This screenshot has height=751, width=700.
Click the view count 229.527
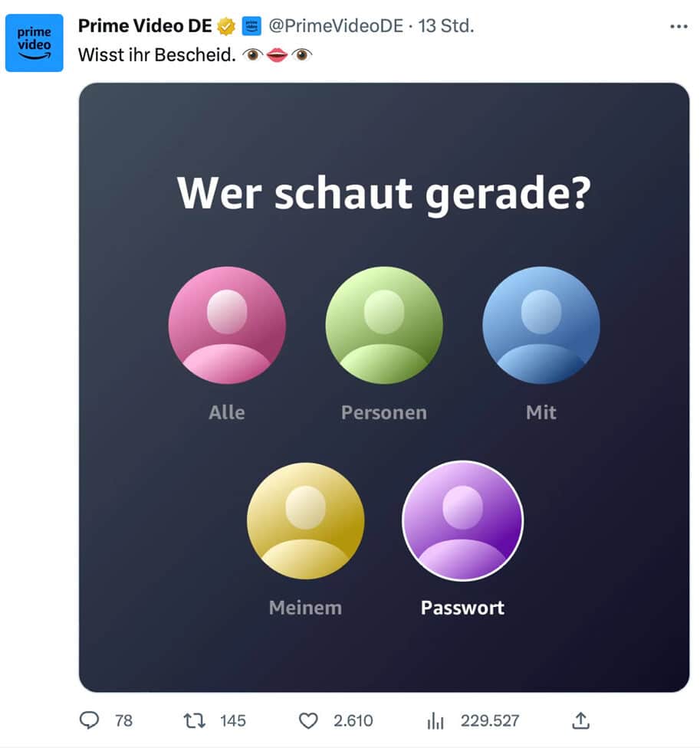pos(489,720)
